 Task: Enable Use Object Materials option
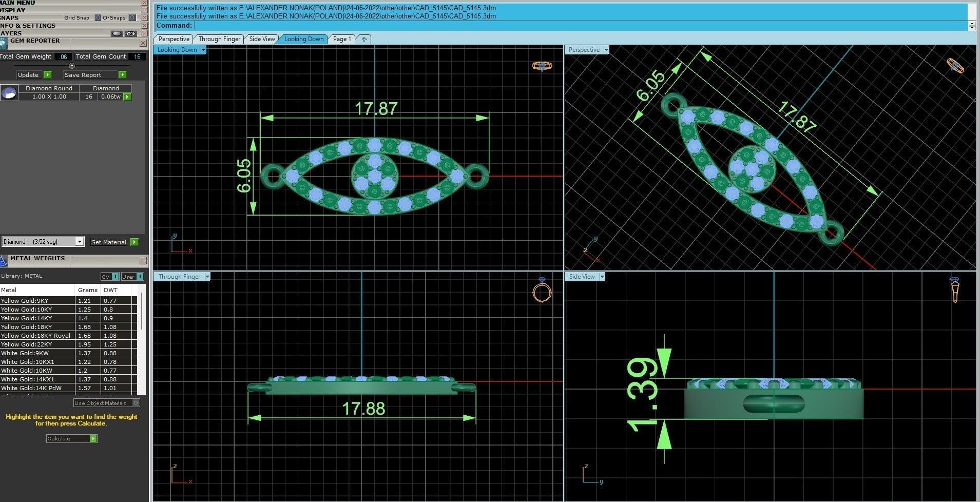coord(136,403)
